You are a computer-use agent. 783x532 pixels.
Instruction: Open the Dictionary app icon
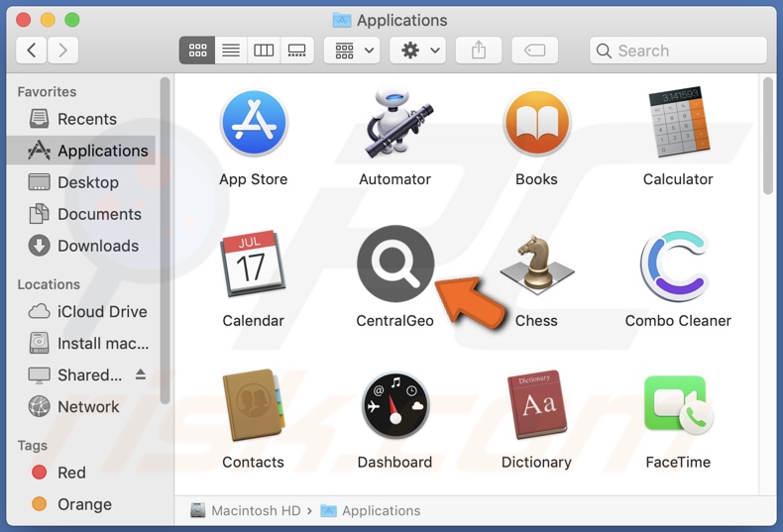pyautogui.click(x=537, y=405)
